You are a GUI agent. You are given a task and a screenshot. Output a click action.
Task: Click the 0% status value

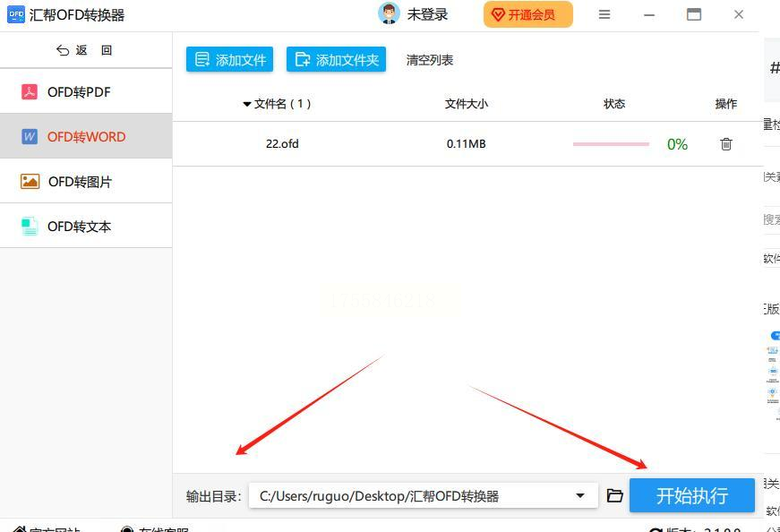677,144
